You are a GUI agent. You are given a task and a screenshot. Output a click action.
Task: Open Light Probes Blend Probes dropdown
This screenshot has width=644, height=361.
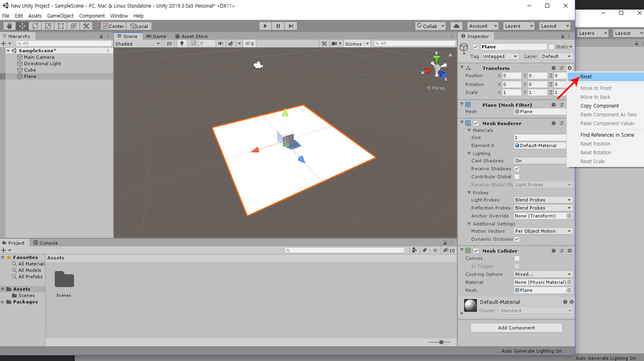[x=543, y=200]
